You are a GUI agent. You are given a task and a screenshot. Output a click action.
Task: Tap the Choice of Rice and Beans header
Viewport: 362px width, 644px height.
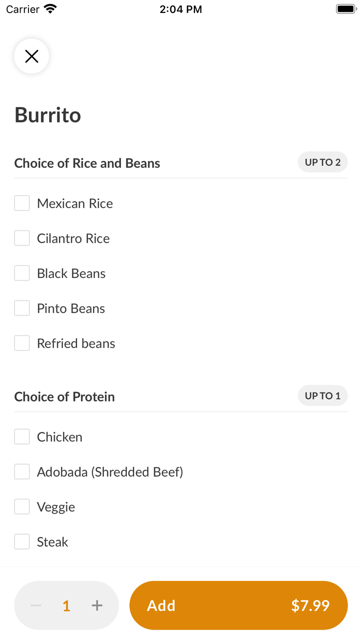click(87, 164)
